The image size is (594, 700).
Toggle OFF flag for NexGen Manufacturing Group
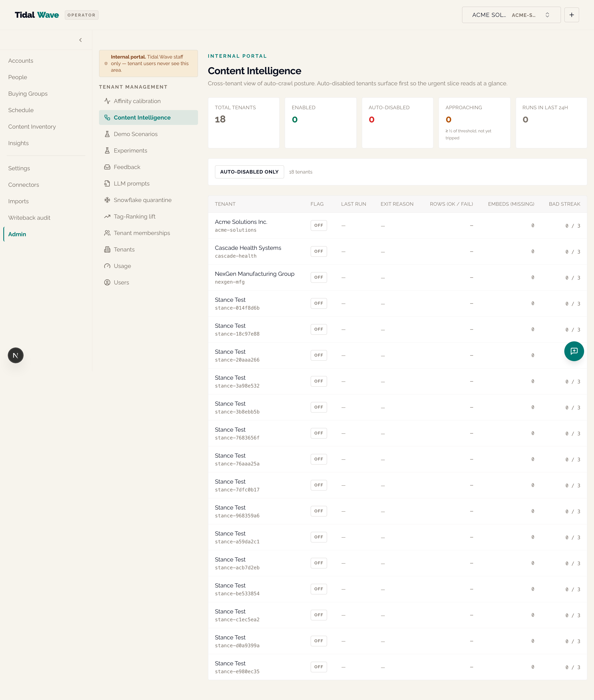pyautogui.click(x=318, y=277)
